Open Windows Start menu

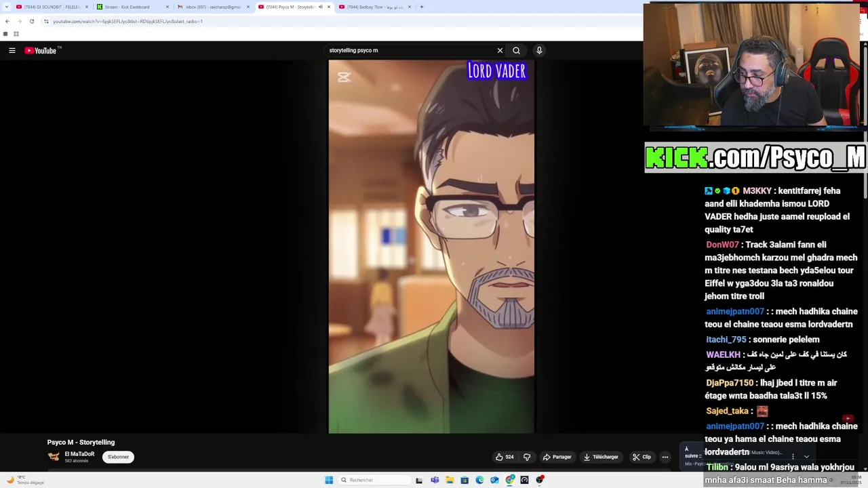point(329,480)
